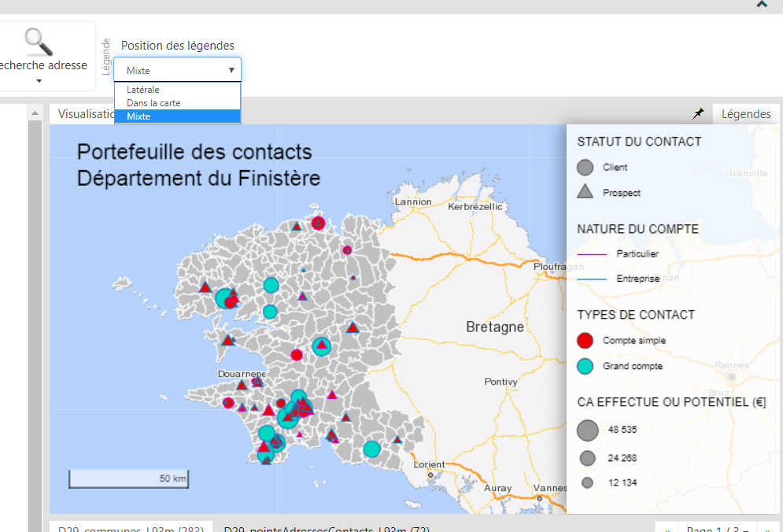Click the scrollbar up arrow at left
This screenshot has width=783, height=532.
tap(35, 113)
